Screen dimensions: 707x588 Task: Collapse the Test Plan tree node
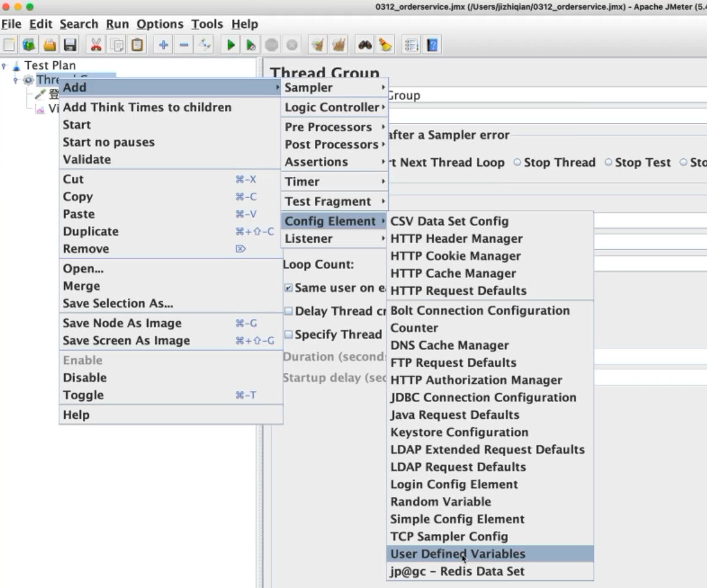5,66
